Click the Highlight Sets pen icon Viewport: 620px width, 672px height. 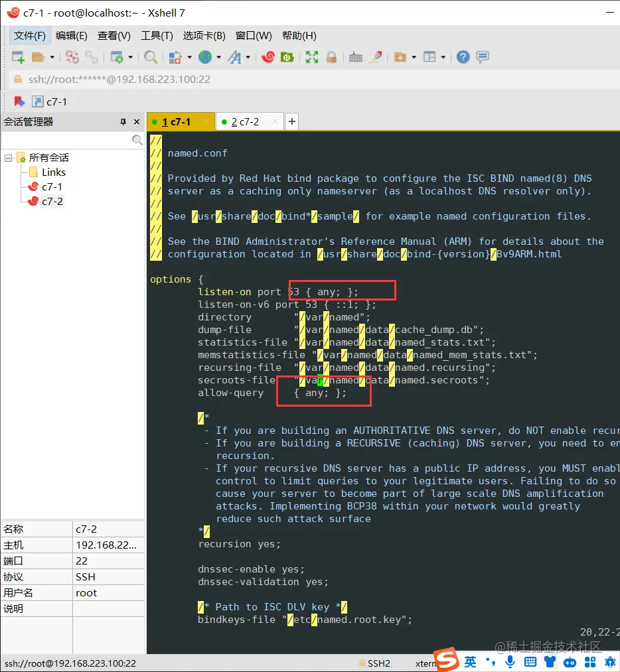376,57
